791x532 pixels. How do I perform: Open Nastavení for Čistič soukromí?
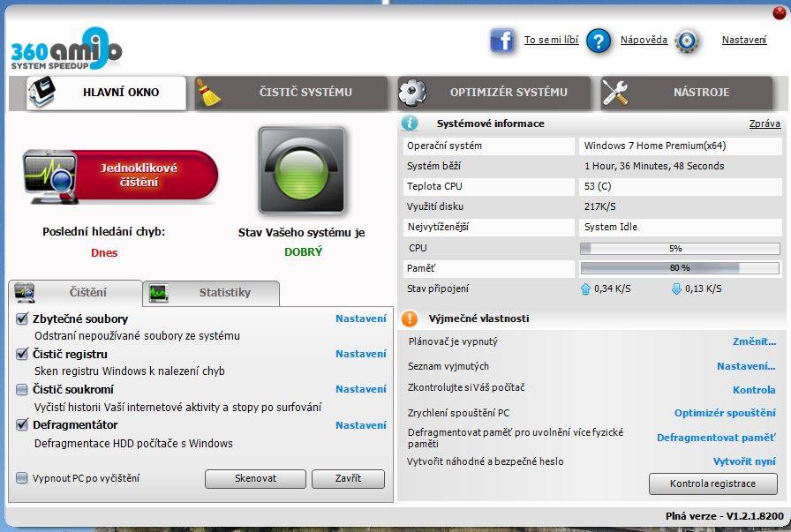361,389
